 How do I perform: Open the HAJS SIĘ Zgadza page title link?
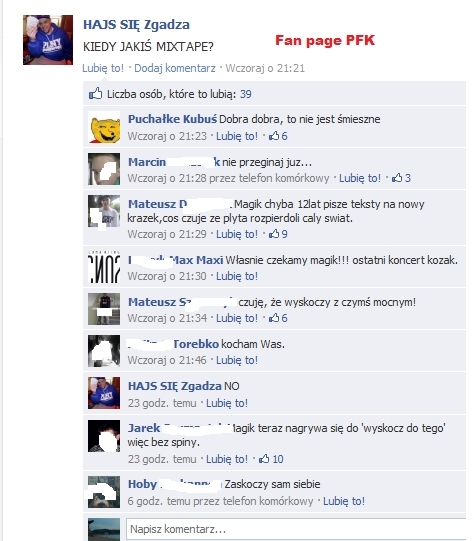pyautogui.click(x=137, y=24)
